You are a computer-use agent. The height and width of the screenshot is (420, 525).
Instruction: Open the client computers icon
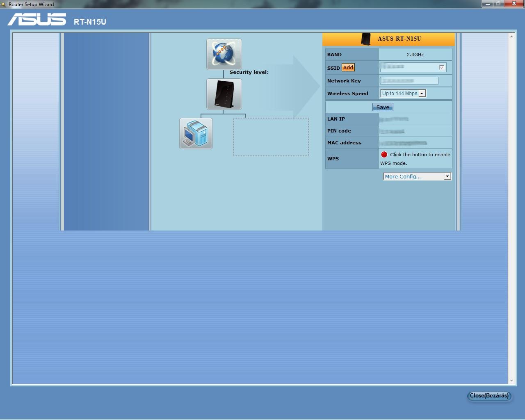[x=196, y=133]
